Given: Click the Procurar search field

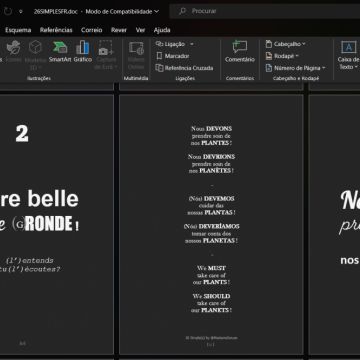Looking at the screenshot, I should (265, 11).
